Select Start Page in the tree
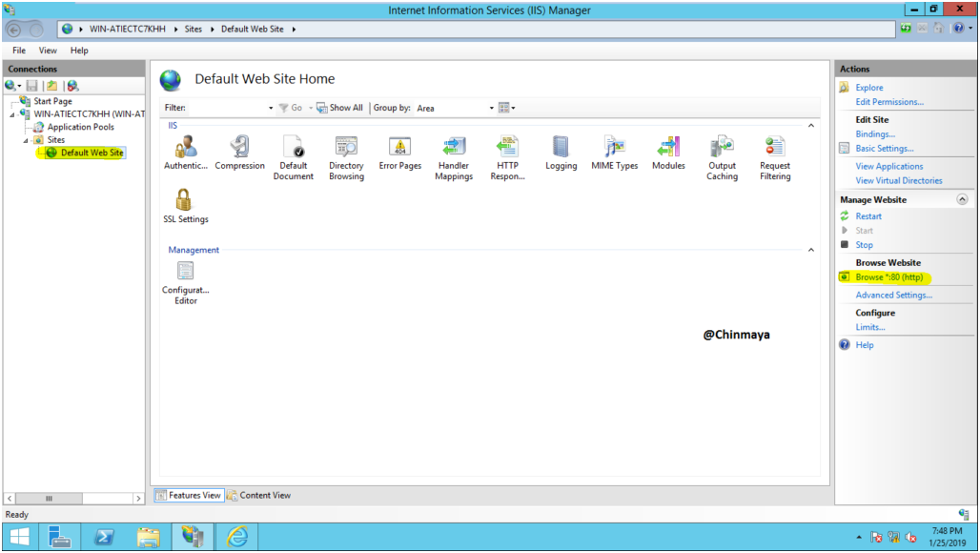 [52, 101]
